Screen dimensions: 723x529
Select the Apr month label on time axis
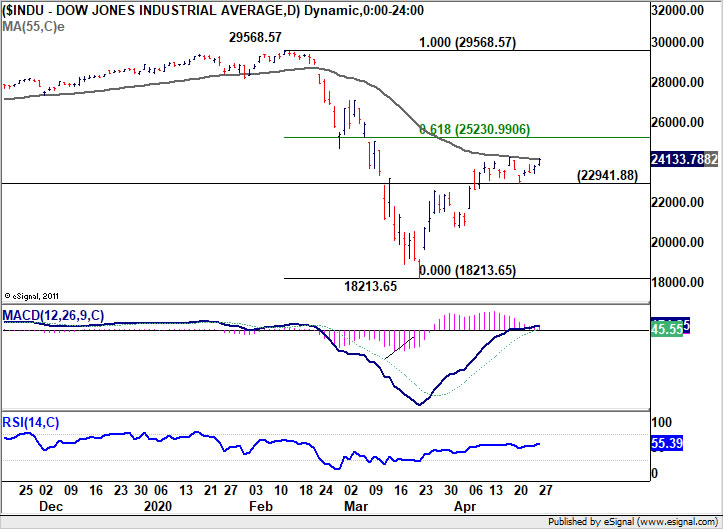click(x=465, y=506)
